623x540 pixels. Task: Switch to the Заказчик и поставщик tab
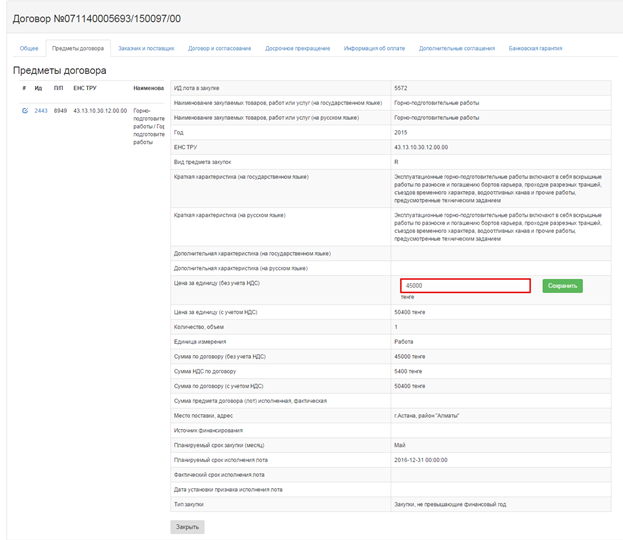[x=147, y=48]
